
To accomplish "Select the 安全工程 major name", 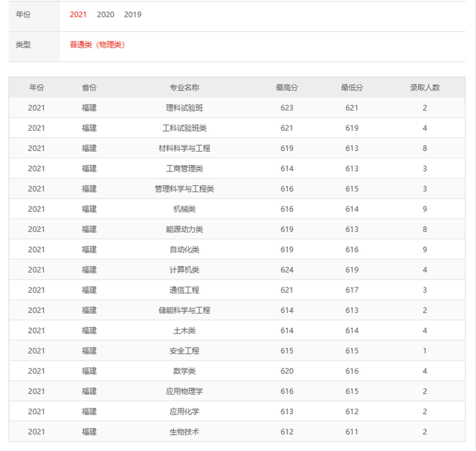I will [x=184, y=351].
